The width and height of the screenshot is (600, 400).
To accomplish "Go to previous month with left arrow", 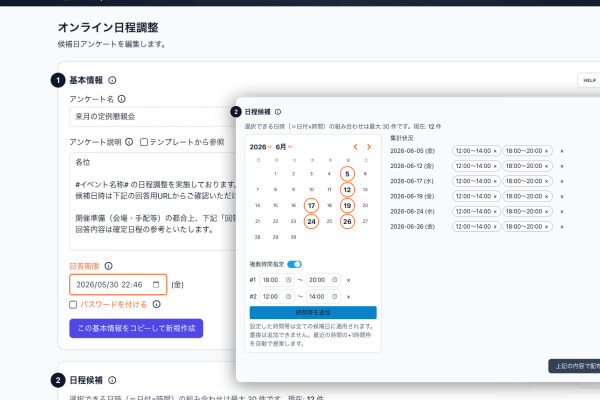I will click(x=355, y=147).
